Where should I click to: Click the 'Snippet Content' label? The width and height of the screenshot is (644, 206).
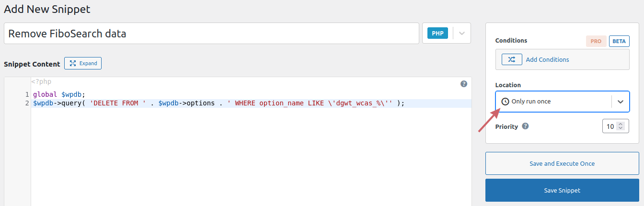click(32, 64)
